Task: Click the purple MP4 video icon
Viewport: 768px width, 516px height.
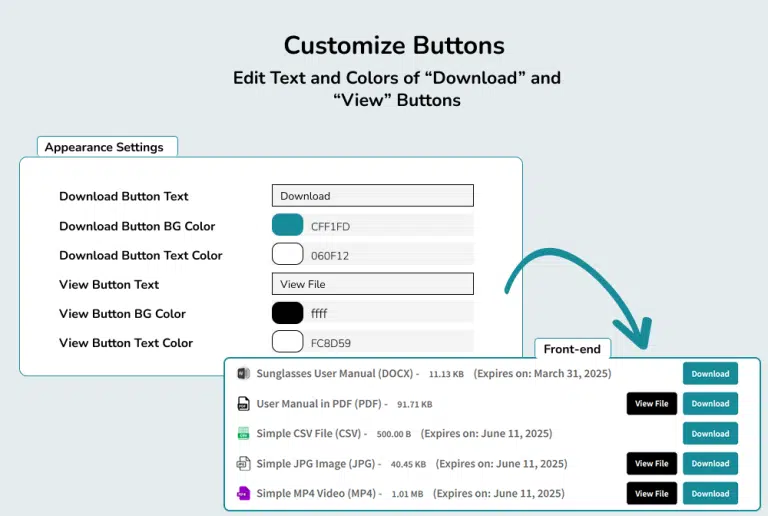Action: point(243,494)
